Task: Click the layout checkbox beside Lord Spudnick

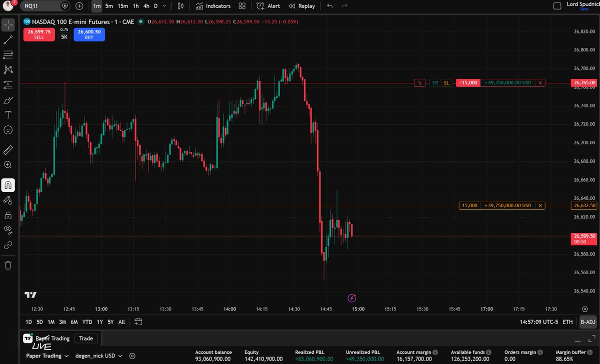Action: [x=557, y=6]
